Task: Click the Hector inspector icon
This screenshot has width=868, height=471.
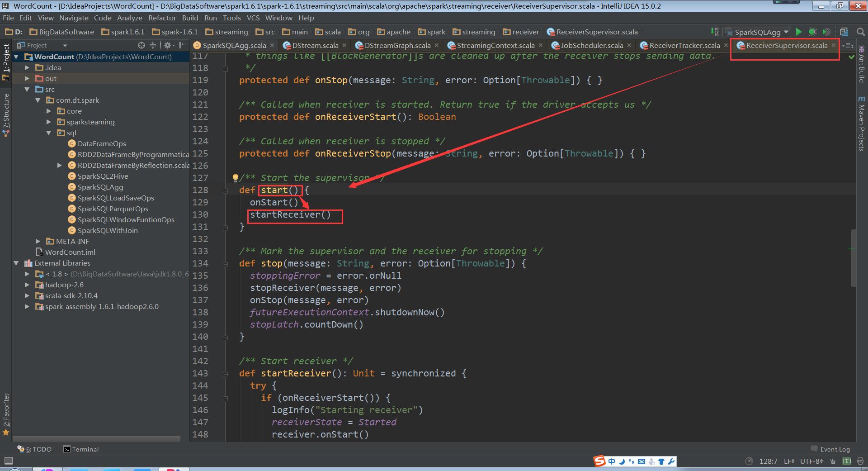Action: 860,461
